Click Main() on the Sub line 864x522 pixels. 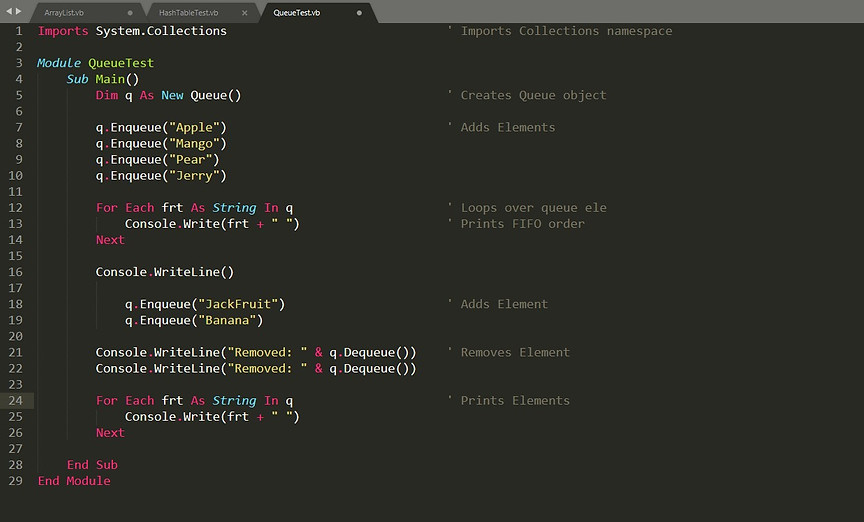(117, 79)
